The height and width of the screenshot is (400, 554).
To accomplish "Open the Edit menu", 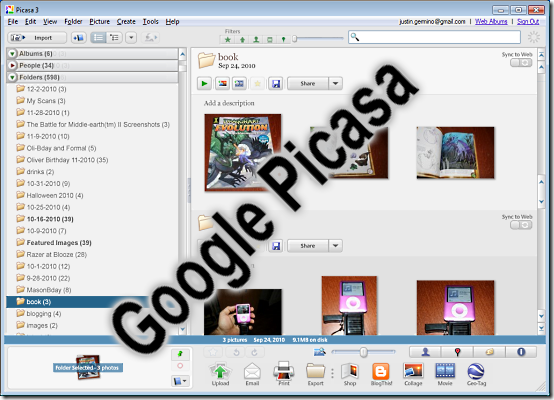I will 30,22.
